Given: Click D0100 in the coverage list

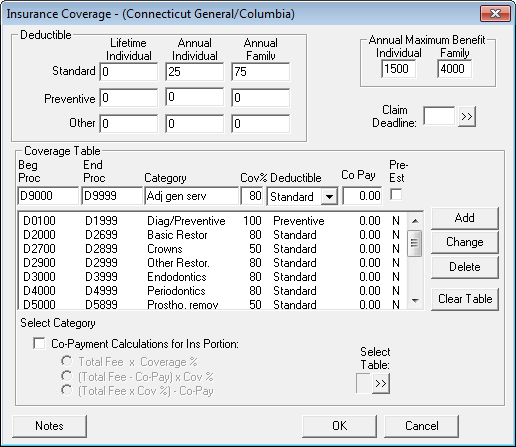Looking at the screenshot, I should [39, 221].
